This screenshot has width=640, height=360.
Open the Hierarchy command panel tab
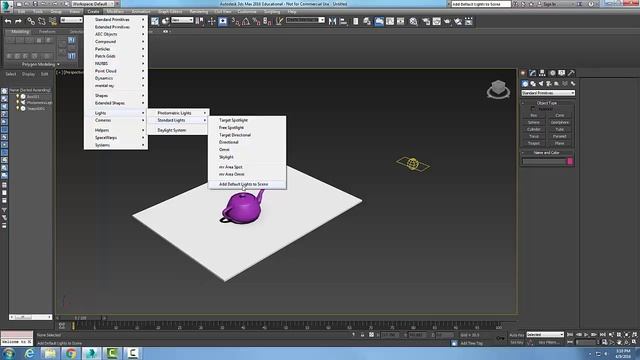click(x=542, y=73)
